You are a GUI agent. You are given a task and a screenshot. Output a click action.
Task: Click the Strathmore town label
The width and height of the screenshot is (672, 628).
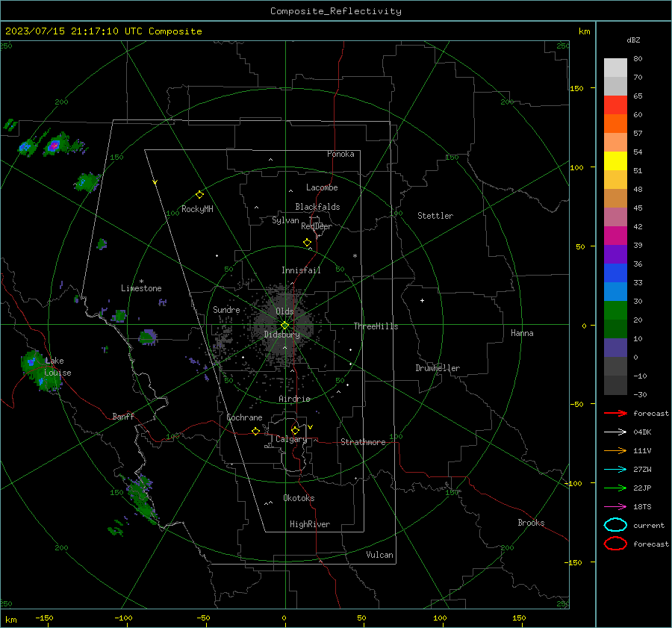[363, 442]
